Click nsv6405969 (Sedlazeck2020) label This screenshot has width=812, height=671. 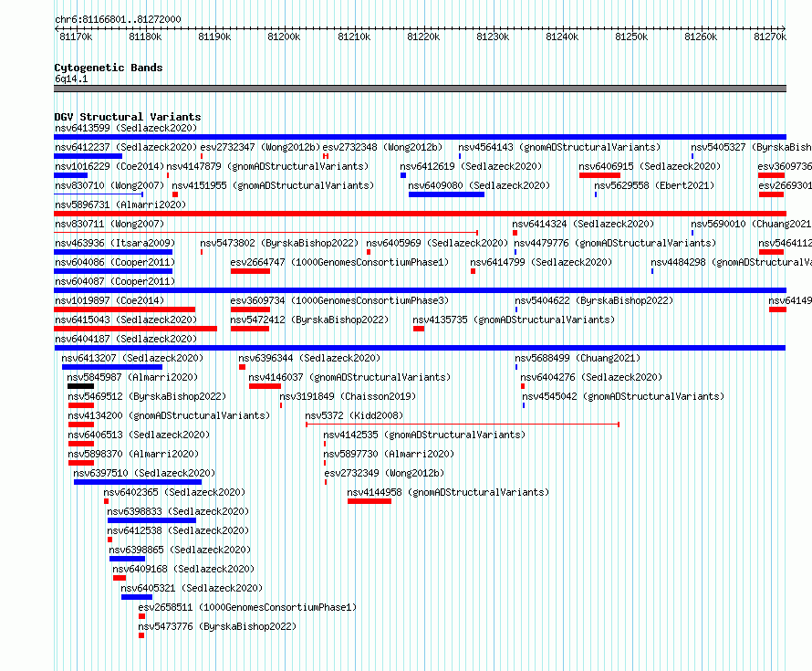[437, 243]
